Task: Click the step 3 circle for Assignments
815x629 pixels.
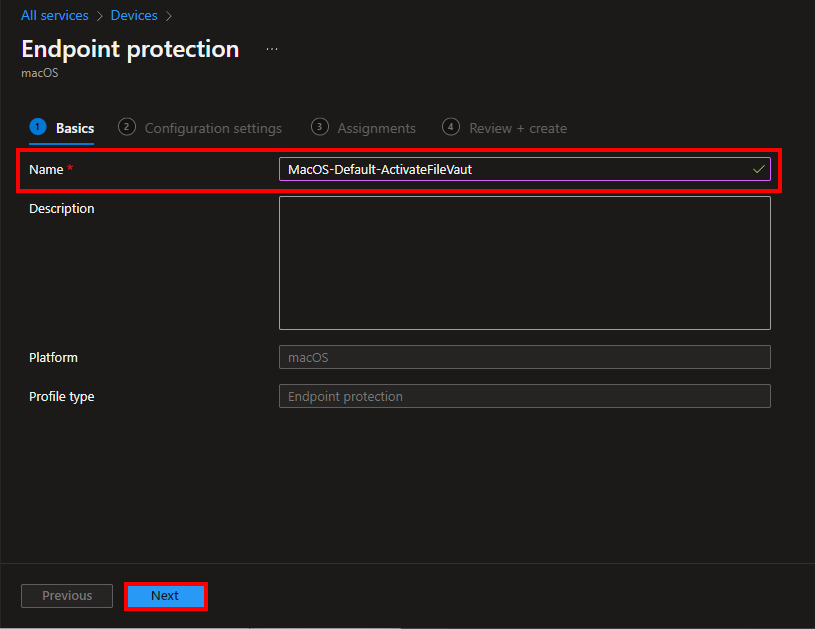Action: (x=319, y=127)
